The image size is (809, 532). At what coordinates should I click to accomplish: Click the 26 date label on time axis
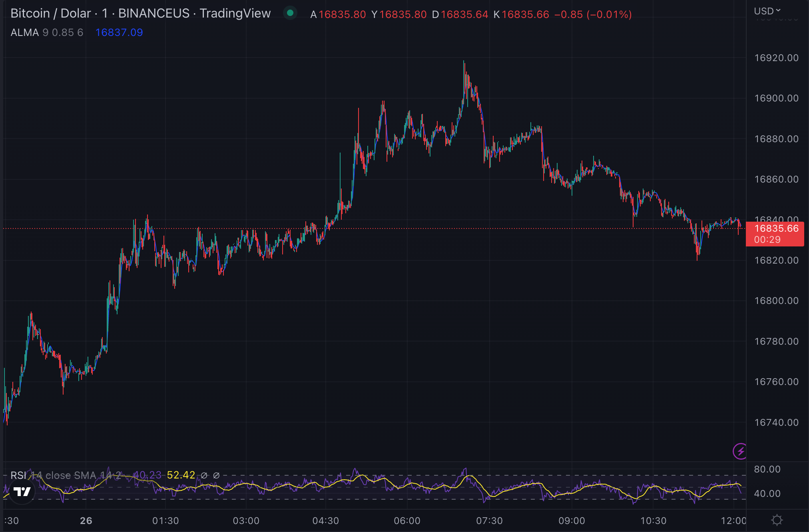[x=86, y=521]
